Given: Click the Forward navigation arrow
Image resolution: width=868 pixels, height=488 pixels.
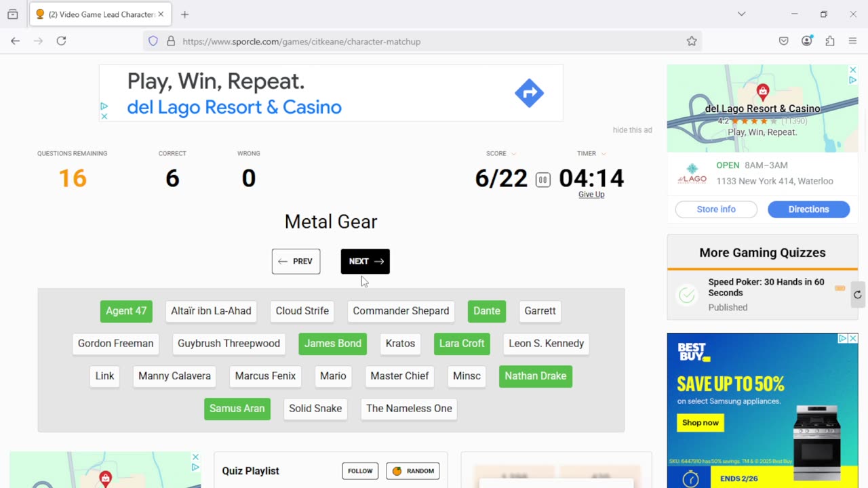Looking at the screenshot, I should pos(38,41).
